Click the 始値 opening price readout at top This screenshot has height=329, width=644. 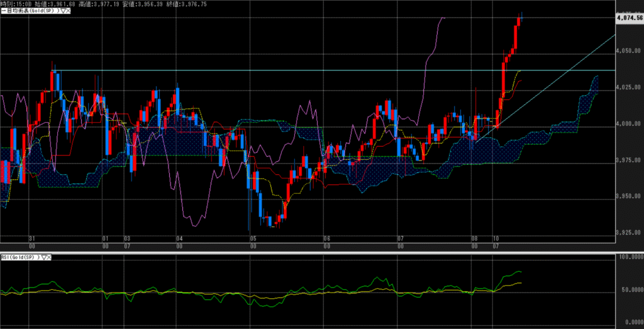55,4
